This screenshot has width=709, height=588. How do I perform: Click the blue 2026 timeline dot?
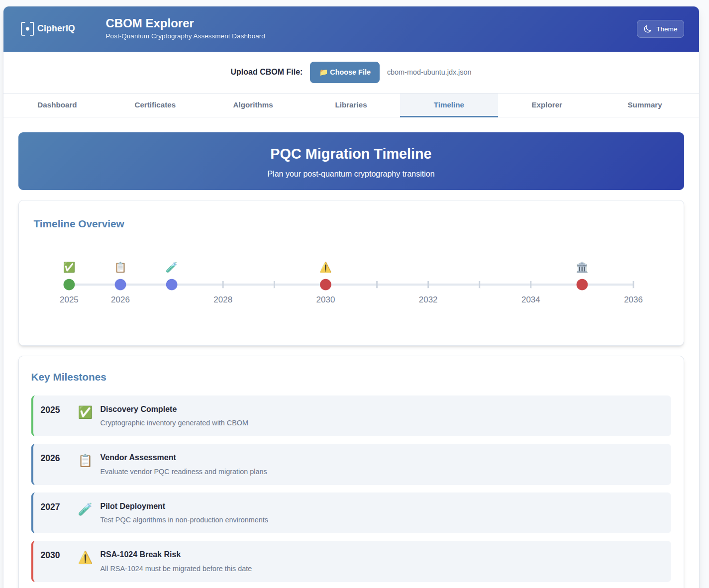click(120, 285)
